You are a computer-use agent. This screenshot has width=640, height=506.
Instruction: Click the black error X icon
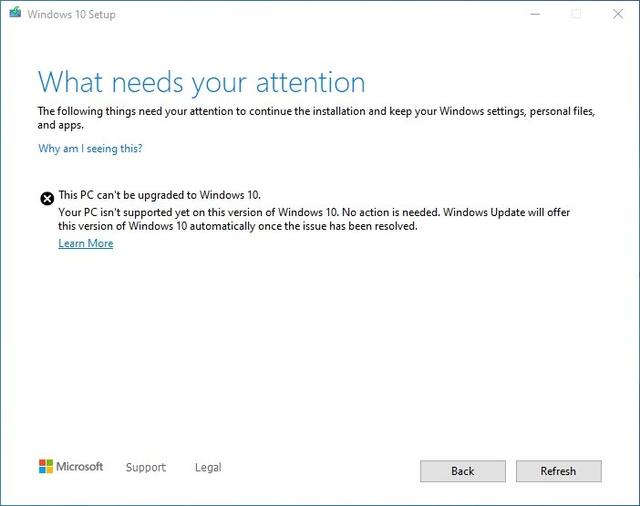click(x=46, y=198)
